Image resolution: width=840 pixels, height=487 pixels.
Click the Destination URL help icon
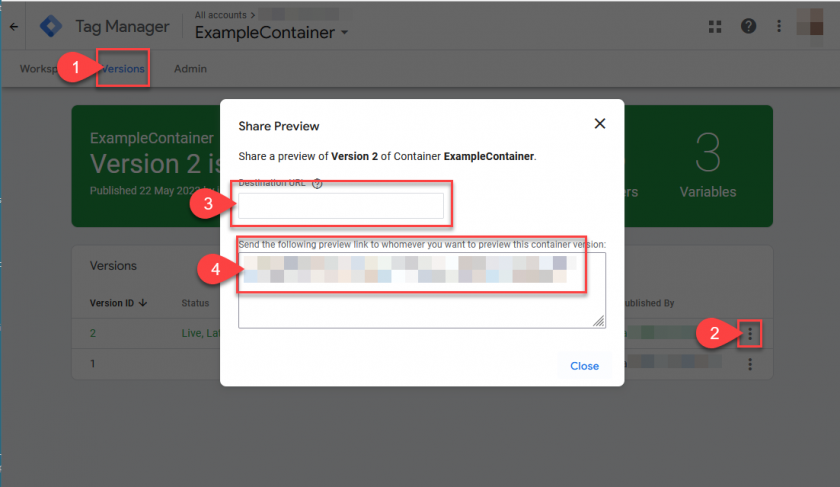(317, 183)
